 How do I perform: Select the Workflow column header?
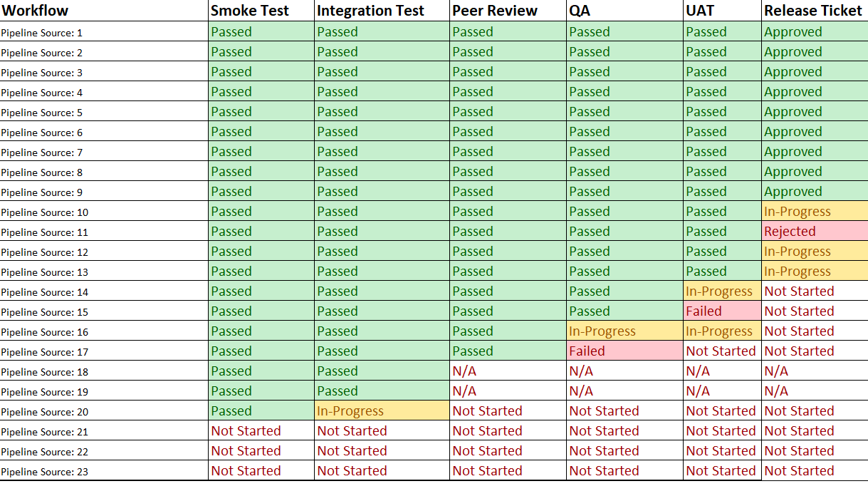tap(104, 11)
